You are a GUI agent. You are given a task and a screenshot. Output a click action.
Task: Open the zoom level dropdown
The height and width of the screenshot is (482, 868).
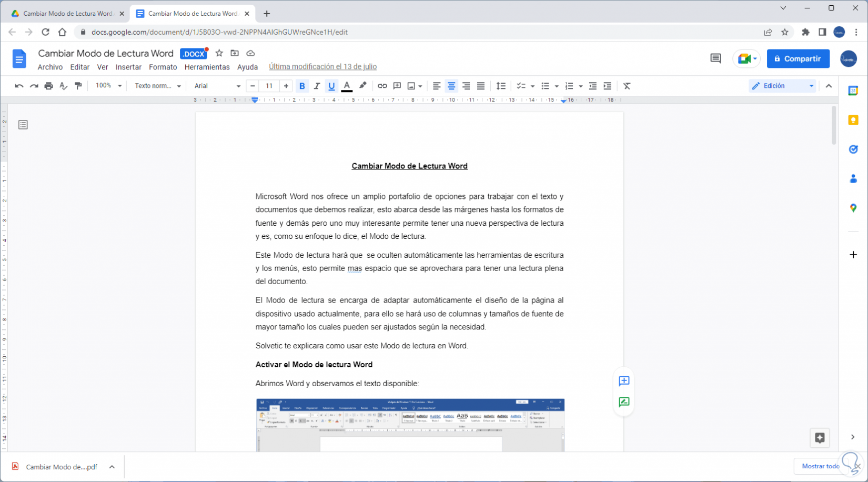pyautogui.click(x=109, y=86)
